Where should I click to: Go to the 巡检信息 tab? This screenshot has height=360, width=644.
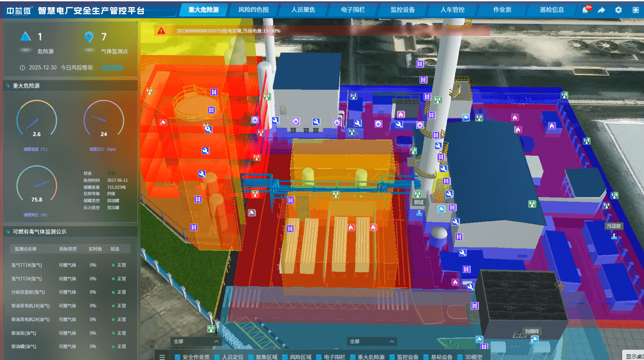click(x=552, y=10)
